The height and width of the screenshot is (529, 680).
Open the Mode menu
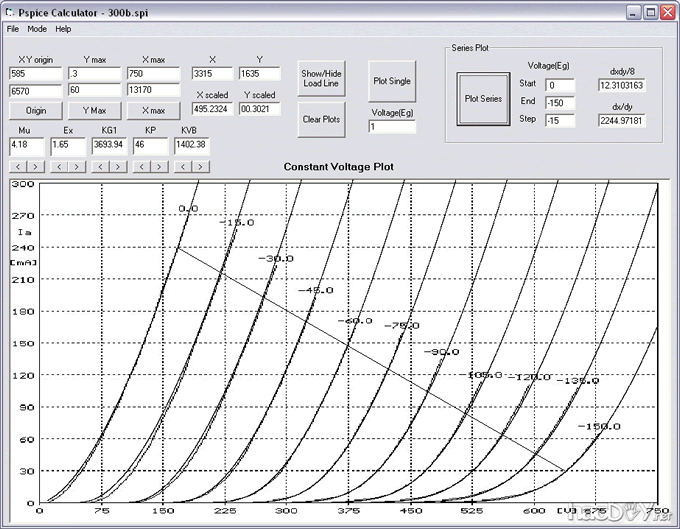(x=37, y=29)
